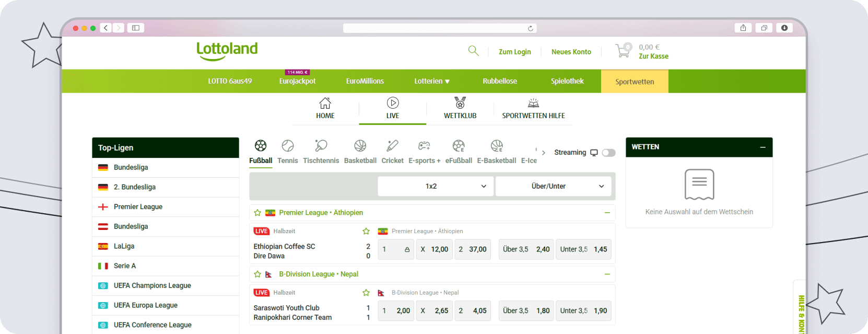Click the Zum Login link
This screenshot has width=868, height=334.
coord(514,52)
